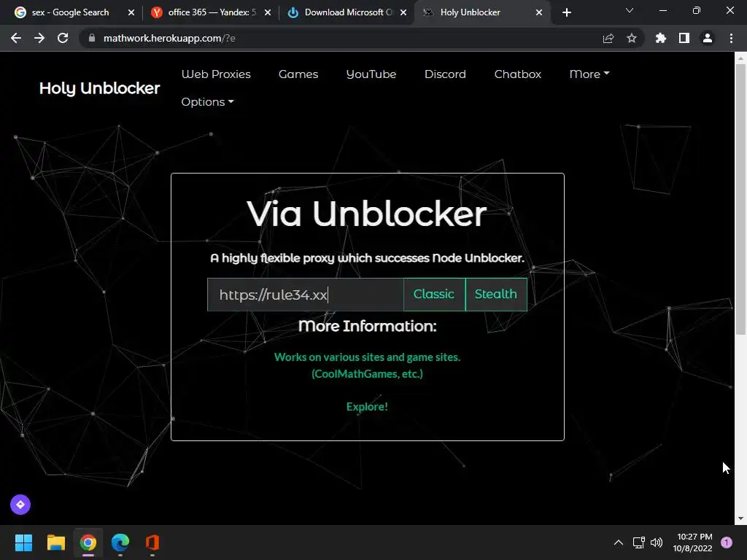Screen dimensions: 747x560
Task: Open the Web Proxies nav item
Action: (x=216, y=74)
